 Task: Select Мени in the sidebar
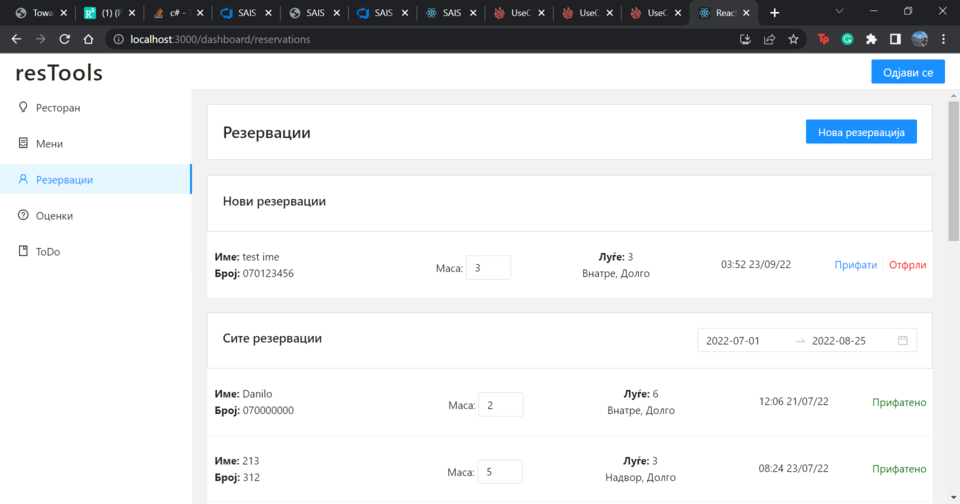(49, 144)
